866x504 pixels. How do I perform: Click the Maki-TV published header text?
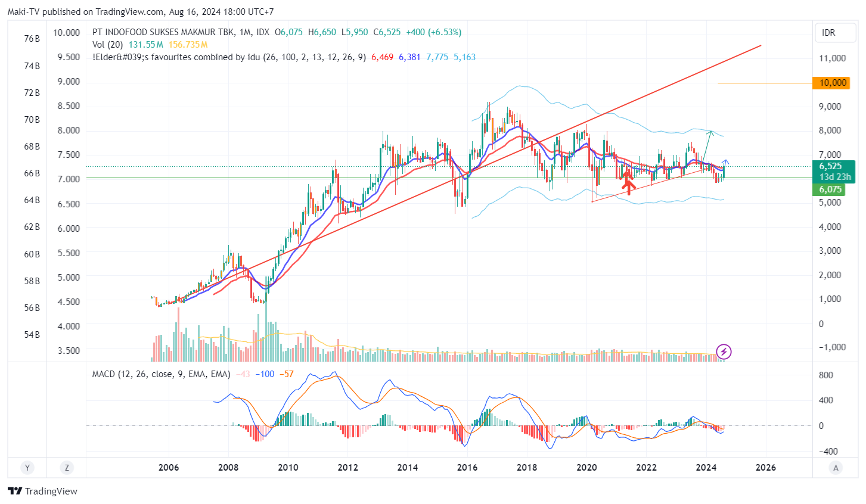141,12
